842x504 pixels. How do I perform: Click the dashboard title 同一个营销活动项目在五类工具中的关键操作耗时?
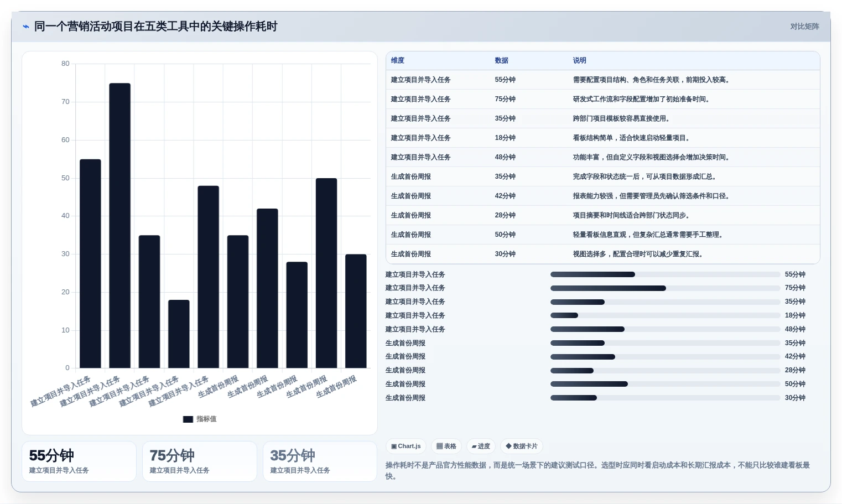(156, 27)
